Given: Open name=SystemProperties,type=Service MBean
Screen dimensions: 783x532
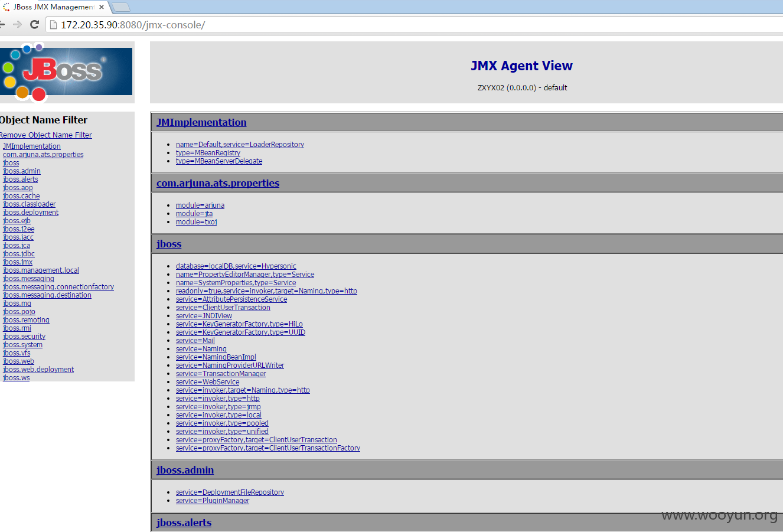Looking at the screenshot, I should pyautogui.click(x=236, y=283).
